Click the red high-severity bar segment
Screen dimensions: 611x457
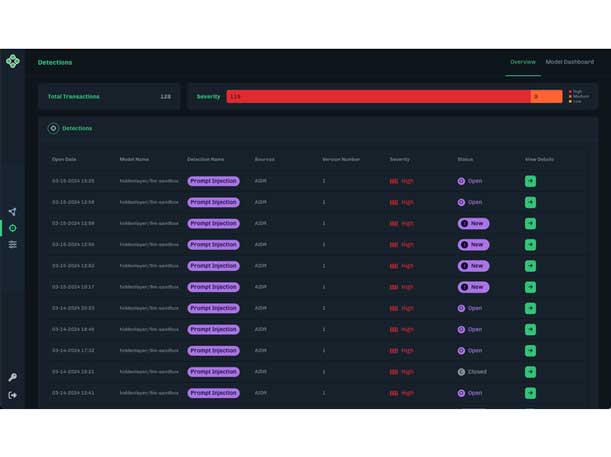377,97
